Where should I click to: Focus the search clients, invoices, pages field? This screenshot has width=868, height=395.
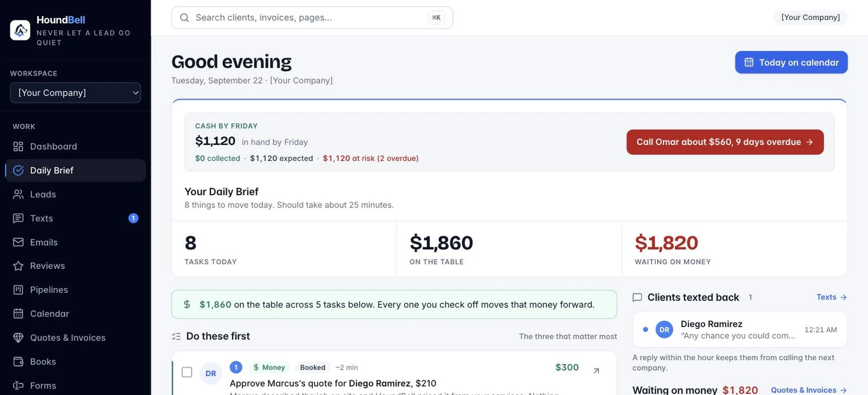tap(312, 18)
